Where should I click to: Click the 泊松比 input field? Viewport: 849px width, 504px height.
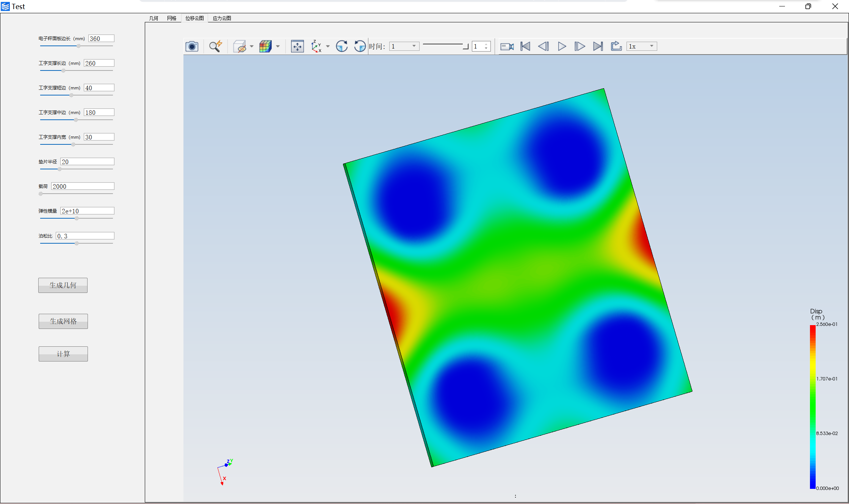[85, 236]
